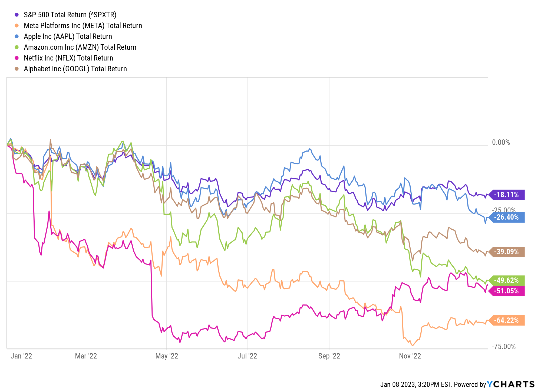Click the -26.40% Apple value tag

tap(506, 217)
